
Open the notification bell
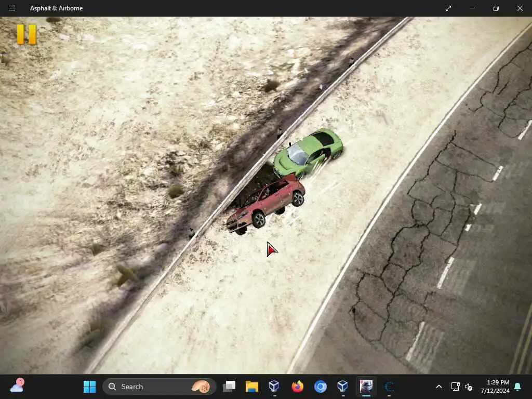(518, 387)
